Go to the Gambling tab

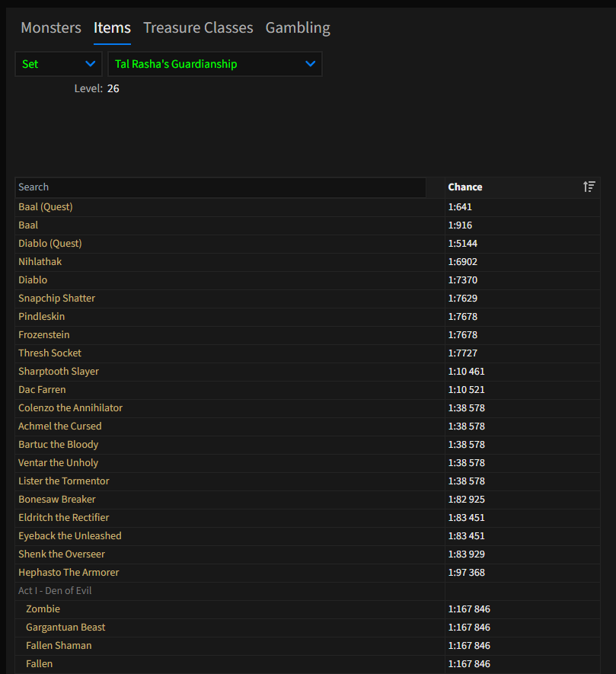(x=298, y=28)
